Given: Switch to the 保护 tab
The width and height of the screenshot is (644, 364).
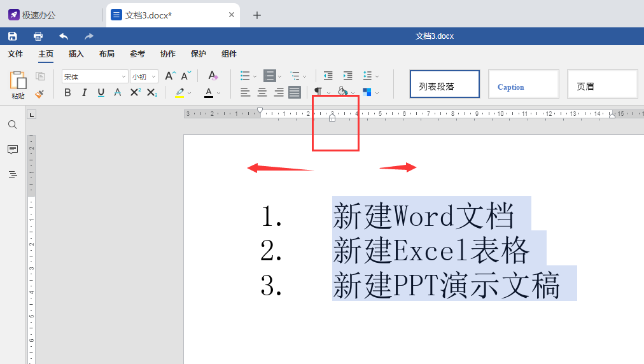Looking at the screenshot, I should tap(199, 54).
